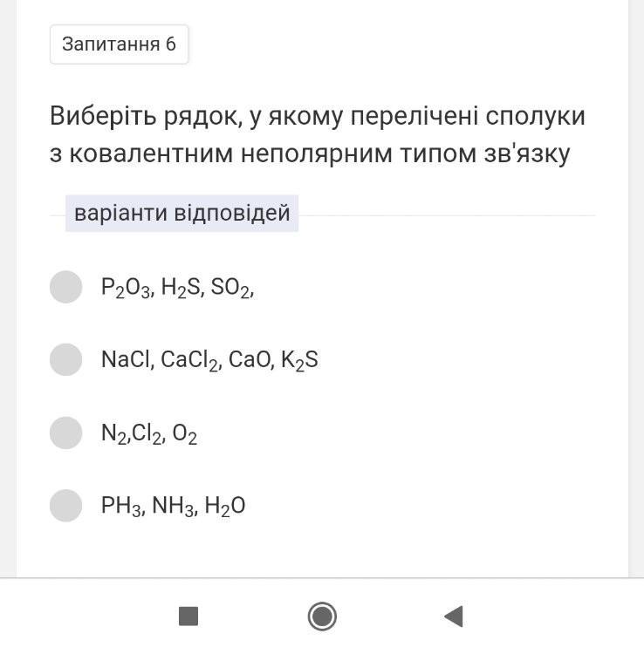
Task: Click the answer text "NaCl, CaCl₂, CaO, K₂S"
Action: tap(209, 360)
